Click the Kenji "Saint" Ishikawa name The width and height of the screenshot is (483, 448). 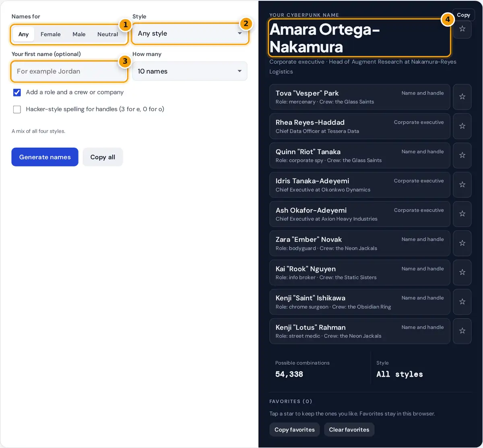310,298
